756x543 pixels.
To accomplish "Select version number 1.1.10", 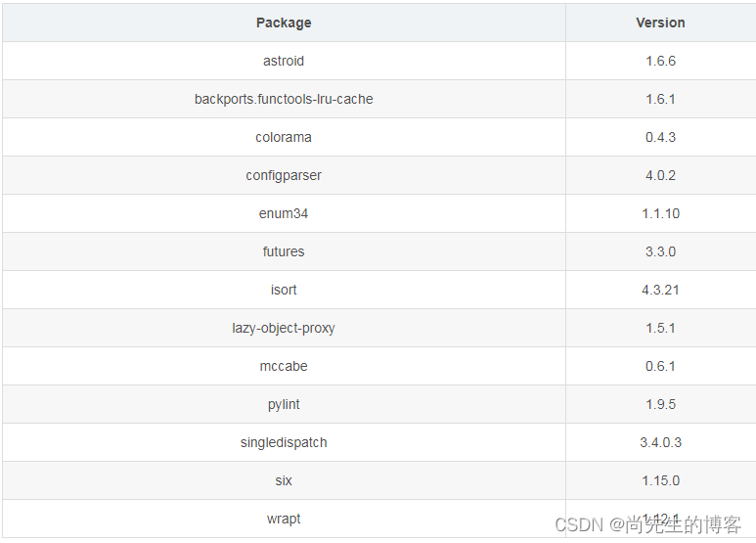I will coord(660,213).
